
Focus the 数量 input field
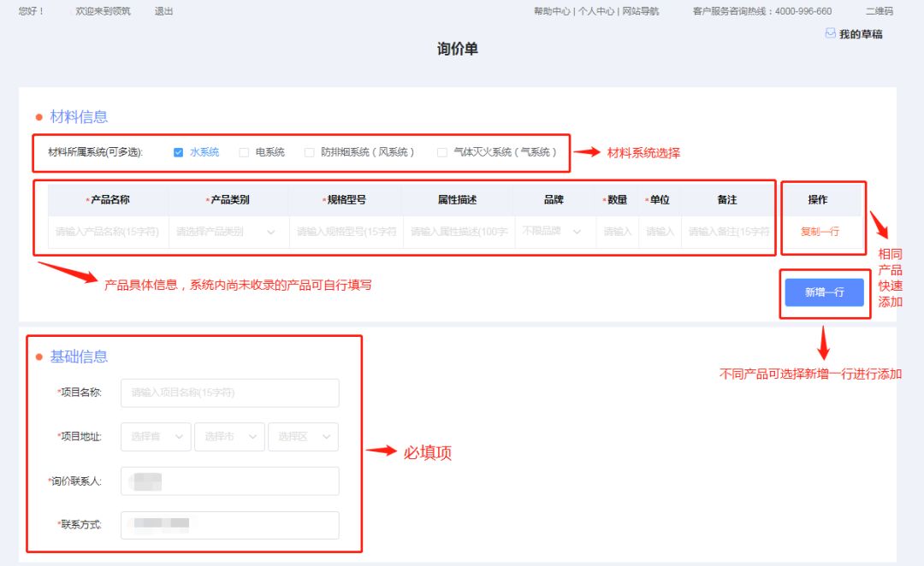coord(617,232)
